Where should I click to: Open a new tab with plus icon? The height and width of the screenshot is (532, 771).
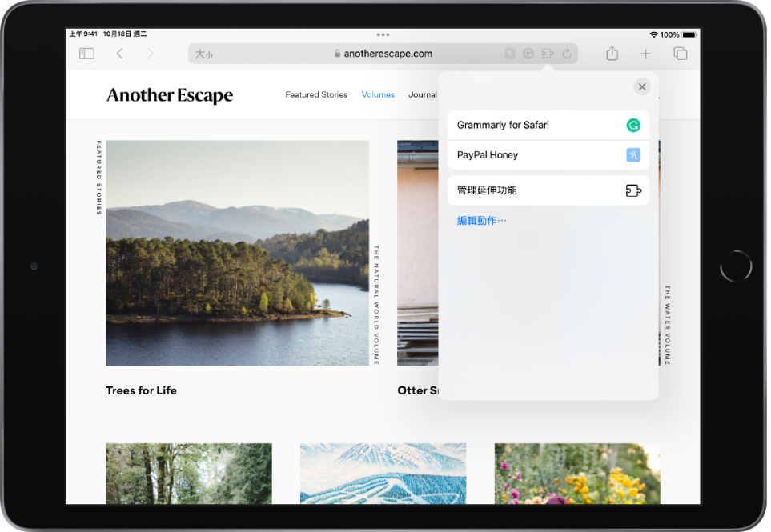[645, 54]
